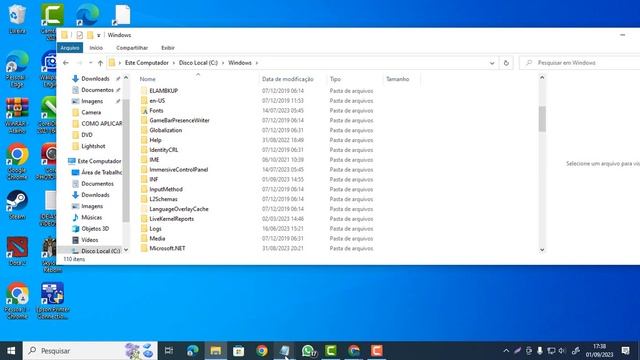640x360 pixels.
Task: Select the ImmersiveControlPanel folder
Action: pyautogui.click(x=178, y=169)
